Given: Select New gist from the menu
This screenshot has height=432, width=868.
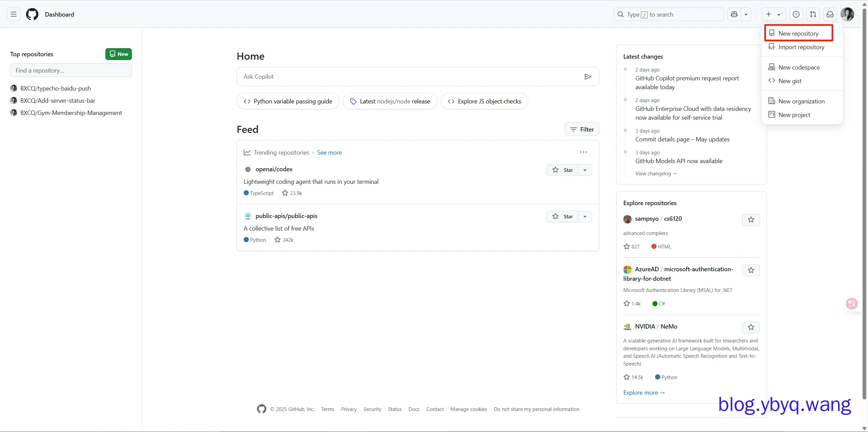Looking at the screenshot, I should pos(790,81).
